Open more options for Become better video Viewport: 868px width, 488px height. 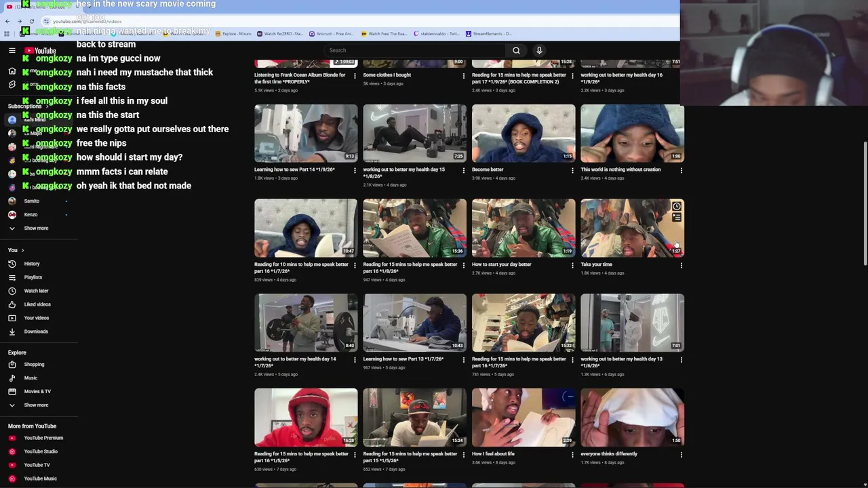pos(572,171)
